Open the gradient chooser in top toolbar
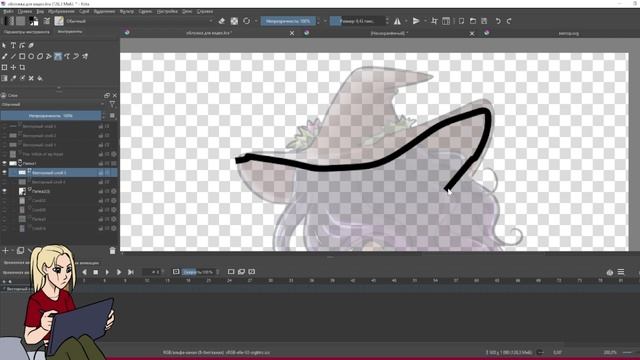This screenshot has height=360, width=640. (x=9, y=21)
